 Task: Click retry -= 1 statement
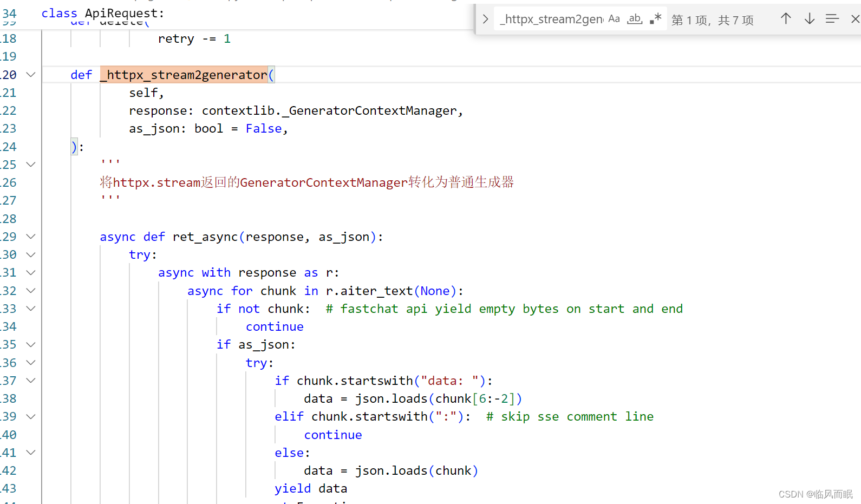coord(194,39)
